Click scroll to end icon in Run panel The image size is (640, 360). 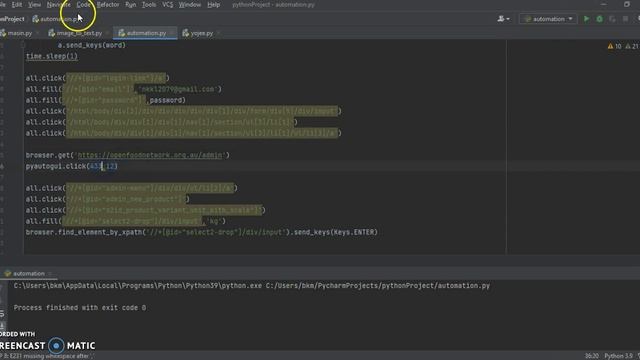pyautogui.click(x=2, y=325)
